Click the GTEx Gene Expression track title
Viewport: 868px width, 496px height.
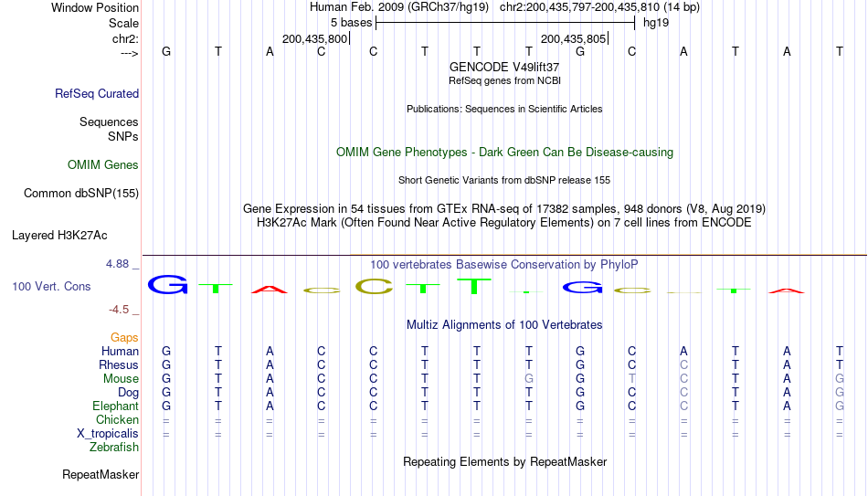coord(504,208)
